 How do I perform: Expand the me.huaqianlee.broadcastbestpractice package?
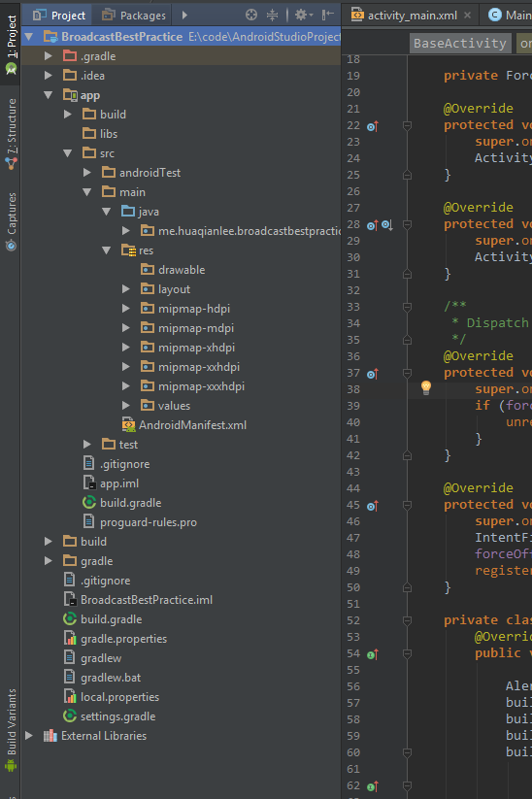(x=126, y=231)
